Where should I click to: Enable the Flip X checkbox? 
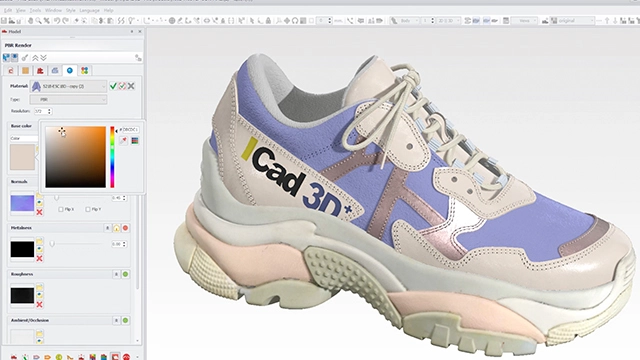coord(61,209)
